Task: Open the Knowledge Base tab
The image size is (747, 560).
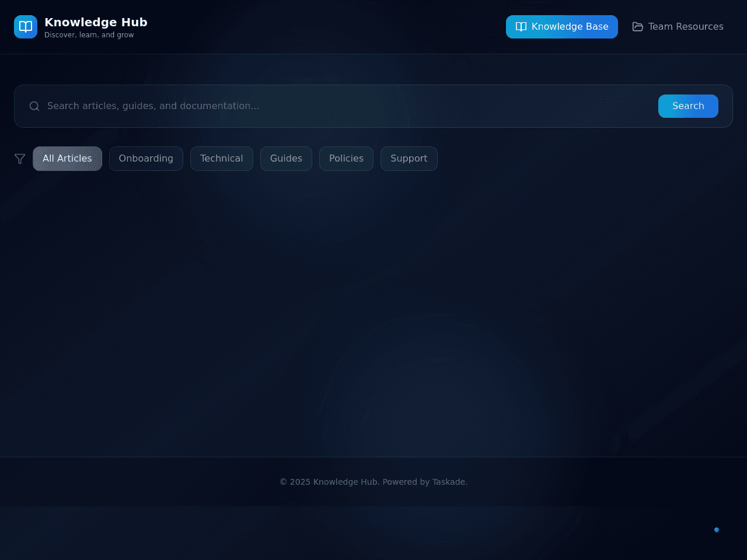Action: click(562, 27)
